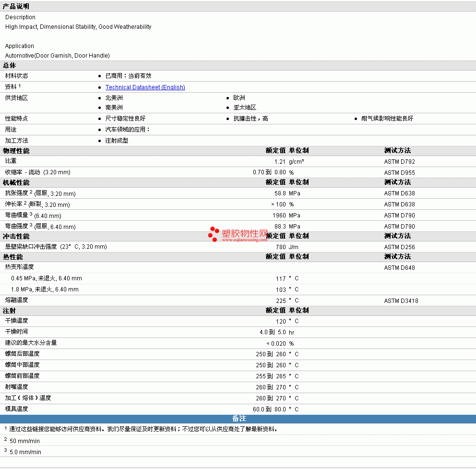Select the 物理性能 section header
This screenshot has width=476, height=469.
pos(16,151)
